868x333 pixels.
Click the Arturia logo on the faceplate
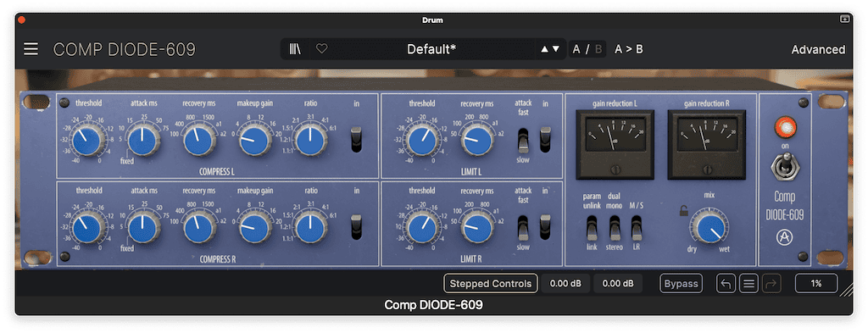784,237
